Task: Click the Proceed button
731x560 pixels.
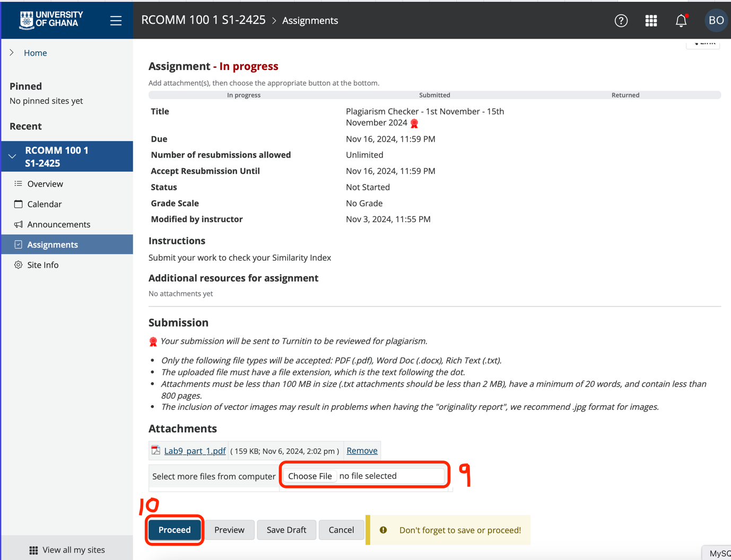Action: tap(175, 530)
